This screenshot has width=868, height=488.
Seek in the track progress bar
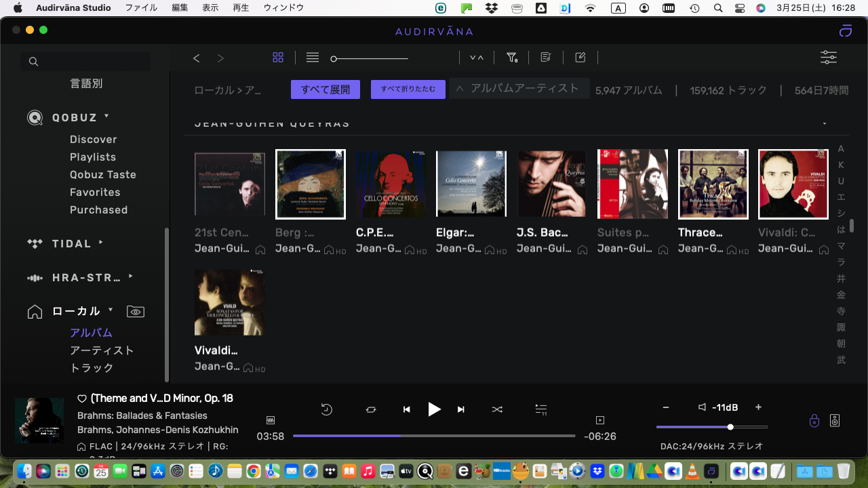[434, 436]
